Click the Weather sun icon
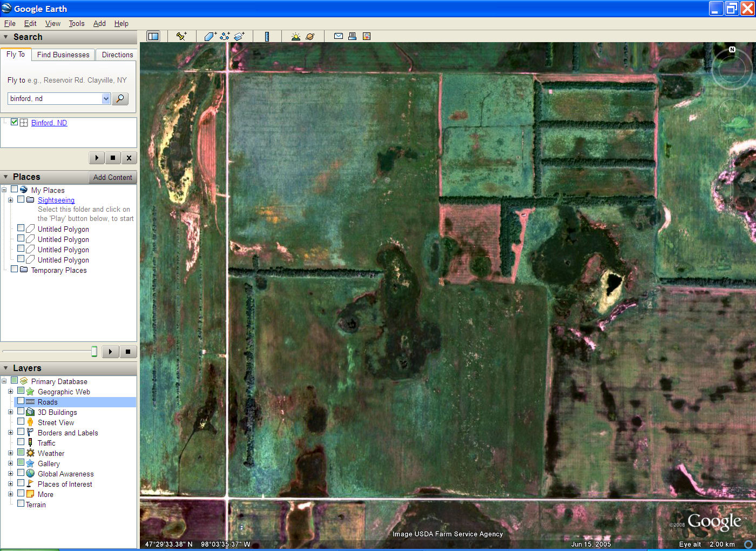Screen dimensions: 756x551 tap(30, 453)
